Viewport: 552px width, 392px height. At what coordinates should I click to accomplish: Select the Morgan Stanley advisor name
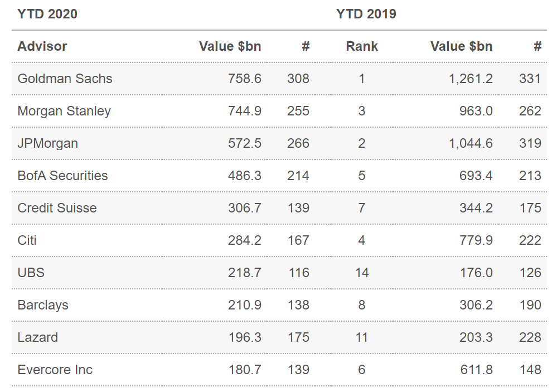pos(64,111)
